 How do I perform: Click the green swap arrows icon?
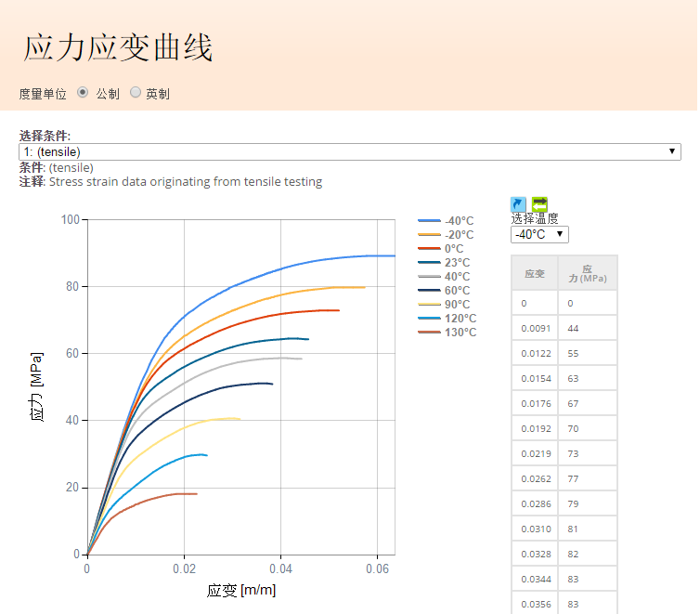[x=539, y=203]
